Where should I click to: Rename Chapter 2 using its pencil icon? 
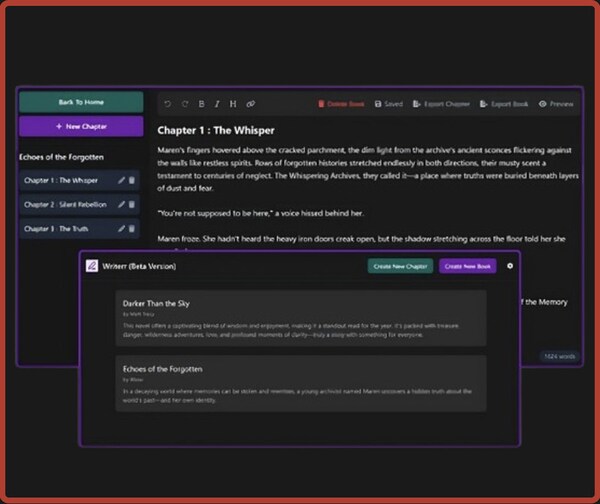121,204
